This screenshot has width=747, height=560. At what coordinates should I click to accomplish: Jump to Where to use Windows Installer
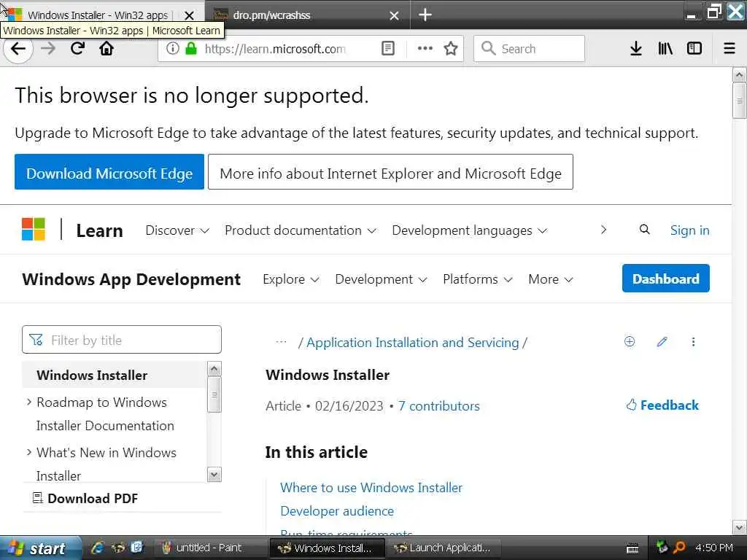pos(371,488)
